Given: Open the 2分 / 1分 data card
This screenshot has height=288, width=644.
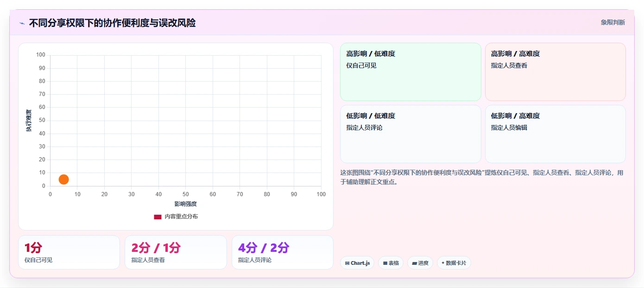Looking at the screenshot, I should pos(176,252).
